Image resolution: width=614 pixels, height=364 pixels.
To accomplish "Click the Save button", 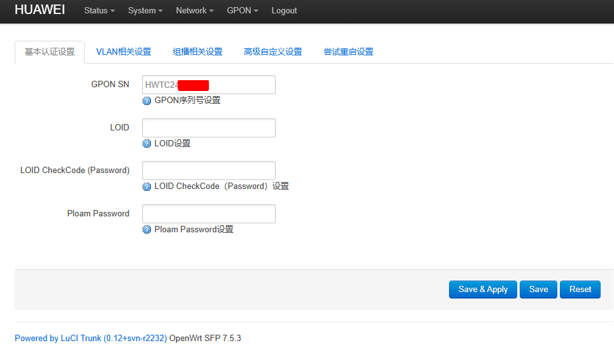I will (538, 290).
